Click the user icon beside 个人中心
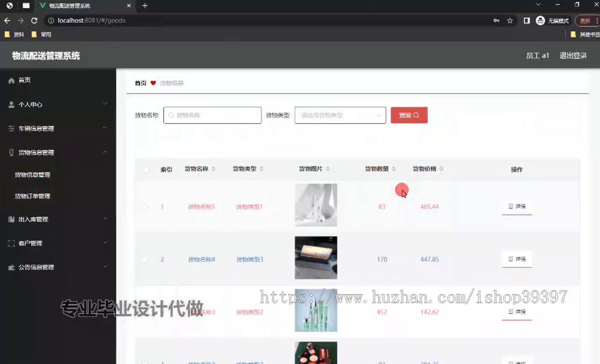Image resolution: width=600 pixels, height=364 pixels. click(11, 105)
